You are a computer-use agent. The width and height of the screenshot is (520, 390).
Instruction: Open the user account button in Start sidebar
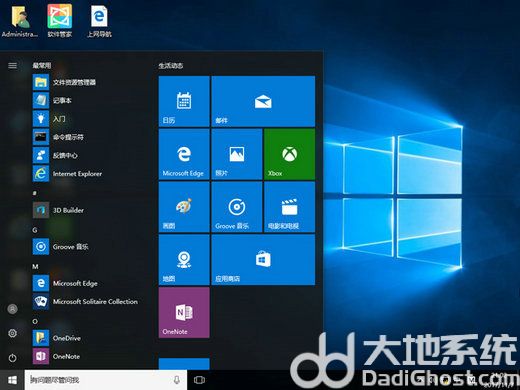coord(12,309)
